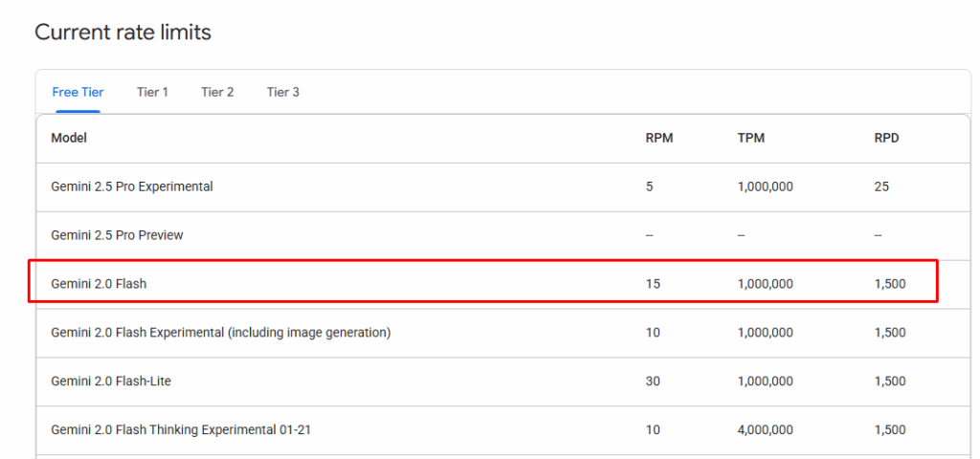Click the TPM column header

(x=751, y=138)
